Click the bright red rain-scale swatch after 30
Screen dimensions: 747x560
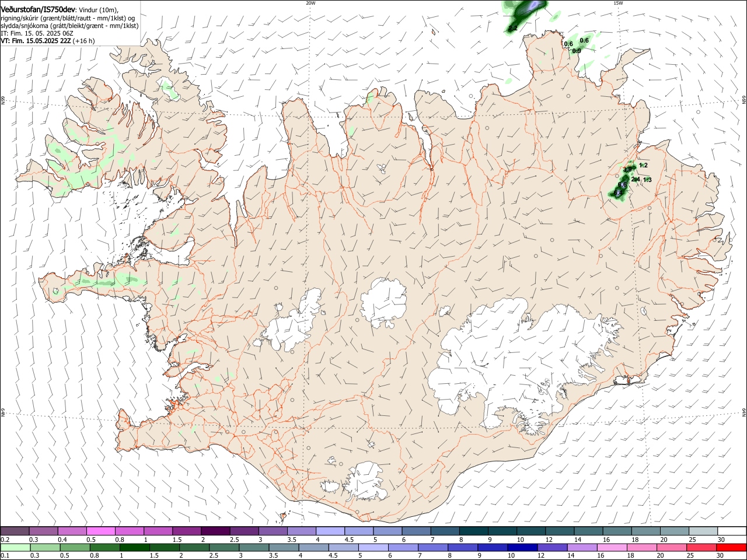click(x=730, y=547)
